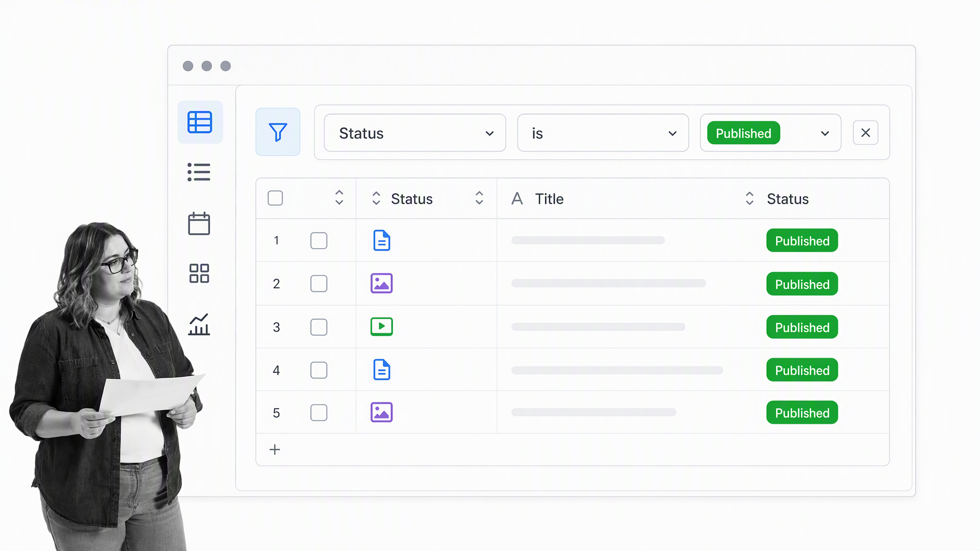Check the checkbox in row 4
Image resolution: width=980 pixels, height=551 pixels.
[319, 370]
